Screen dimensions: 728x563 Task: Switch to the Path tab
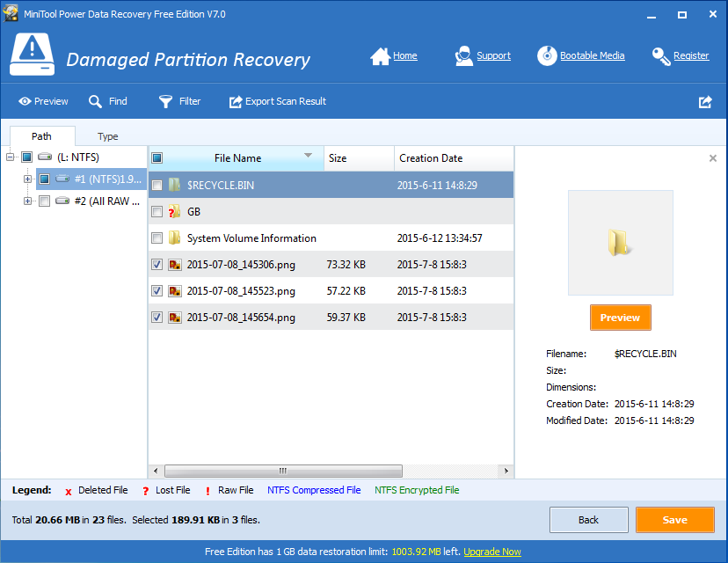point(42,136)
